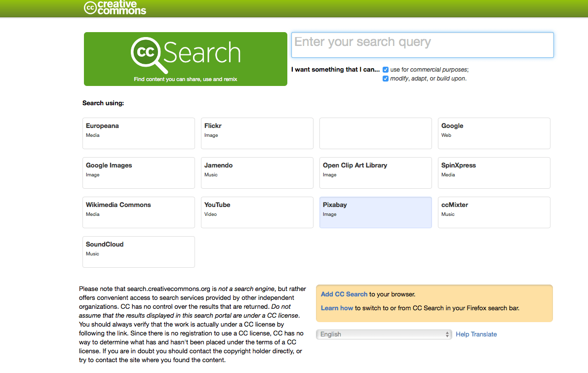This screenshot has height=373, width=588.
Task: Type in the search query field
Action: (x=422, y=44)
